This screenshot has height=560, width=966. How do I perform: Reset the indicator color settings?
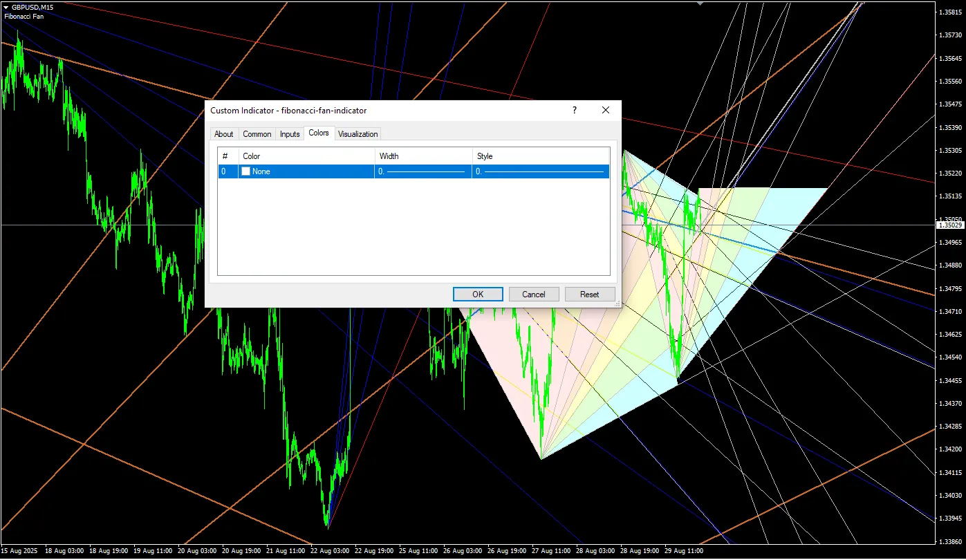pyautogui.click(x=589, y=295)
